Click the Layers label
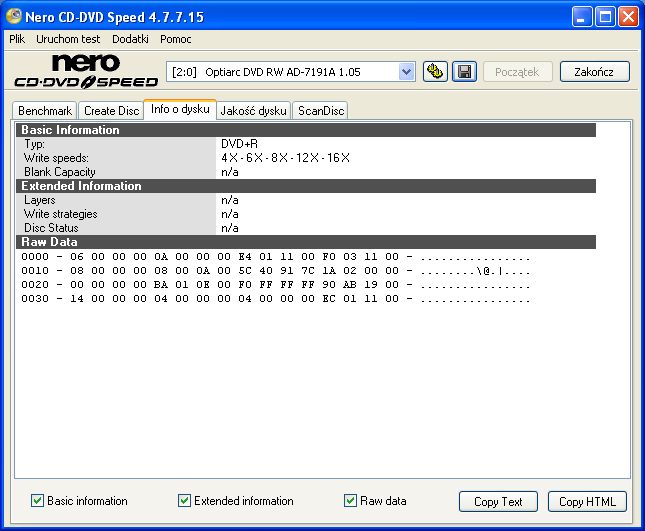The width and height of the screenshot is (645, 531). 39,200
